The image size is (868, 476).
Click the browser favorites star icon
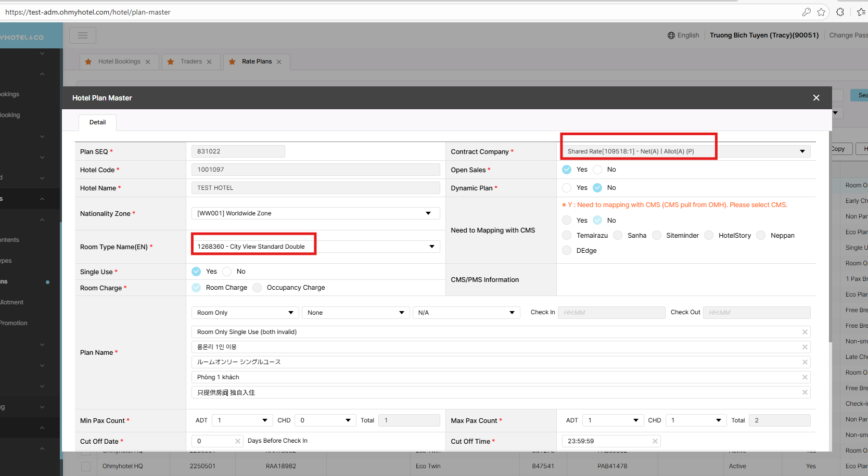[x=821, y=12]
